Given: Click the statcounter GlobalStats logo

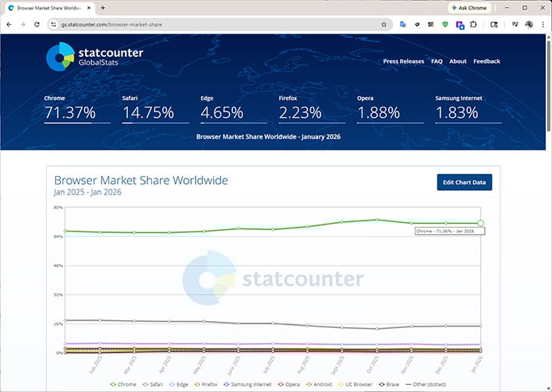Looking at the screenshot, I should tap(94, 57).
